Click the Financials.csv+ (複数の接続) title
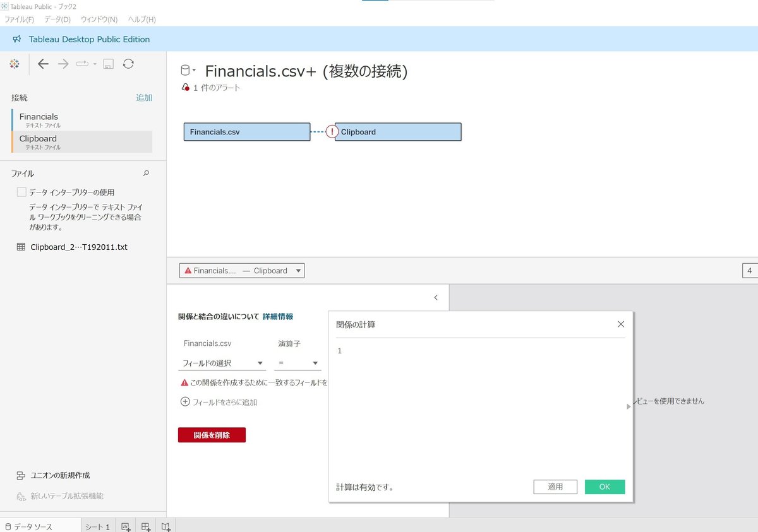This screenshot has width=758, height=532. [x=306, y=71]
